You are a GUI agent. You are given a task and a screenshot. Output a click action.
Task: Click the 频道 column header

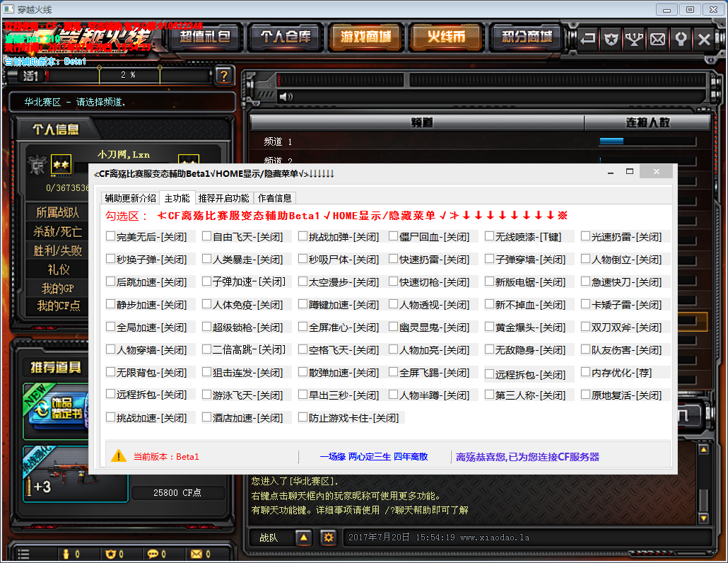[417, 122]
